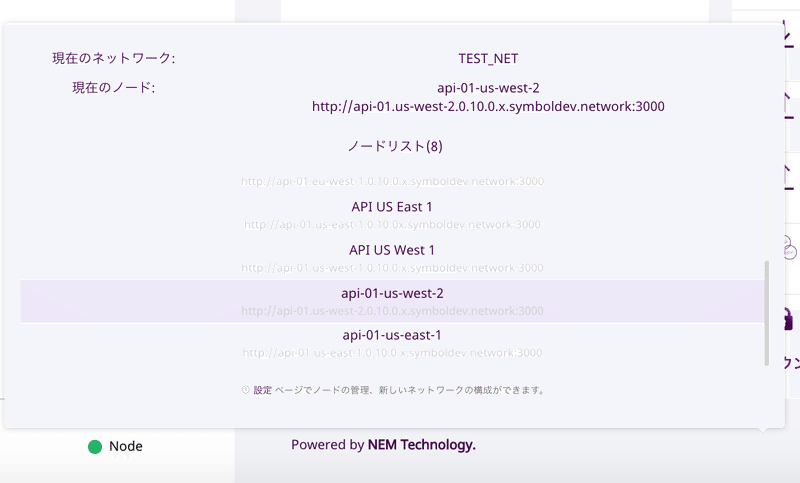The width and height of the screenshot is (800, 483).
Task: Click the 現在のネットワーク label
Action: (113, 58)
